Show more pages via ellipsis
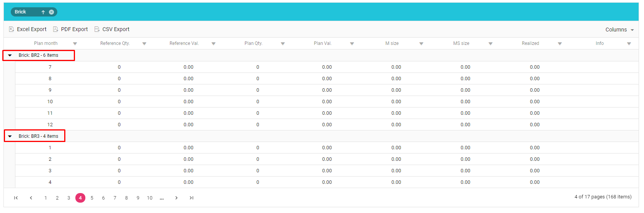The image size is (644, 213). point(162,198)
